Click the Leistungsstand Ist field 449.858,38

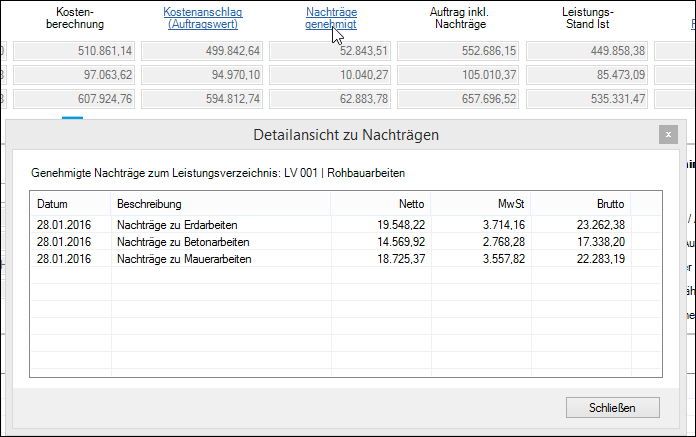pos(587,51)
